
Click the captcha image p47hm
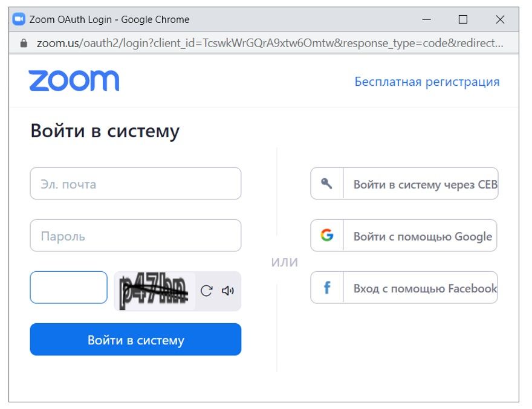point(155,291)
